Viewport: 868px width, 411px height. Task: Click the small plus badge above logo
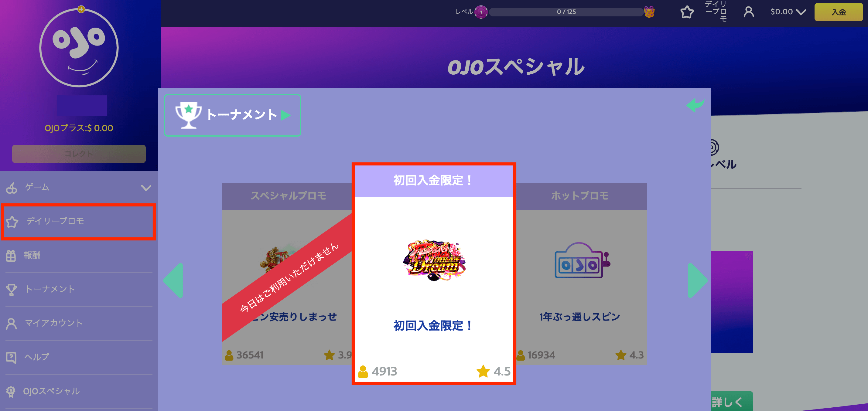pyautogui.click(x=81, y=9)
